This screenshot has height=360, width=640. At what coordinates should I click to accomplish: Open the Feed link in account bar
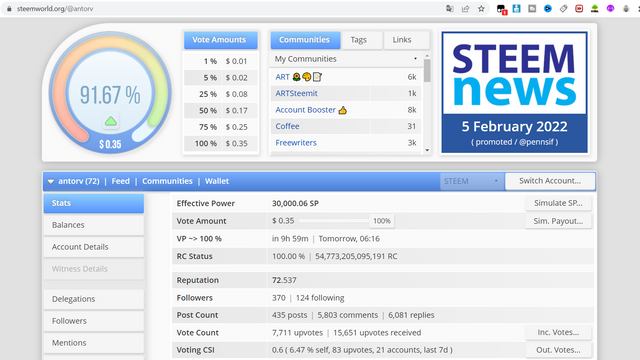click(120, 181)
